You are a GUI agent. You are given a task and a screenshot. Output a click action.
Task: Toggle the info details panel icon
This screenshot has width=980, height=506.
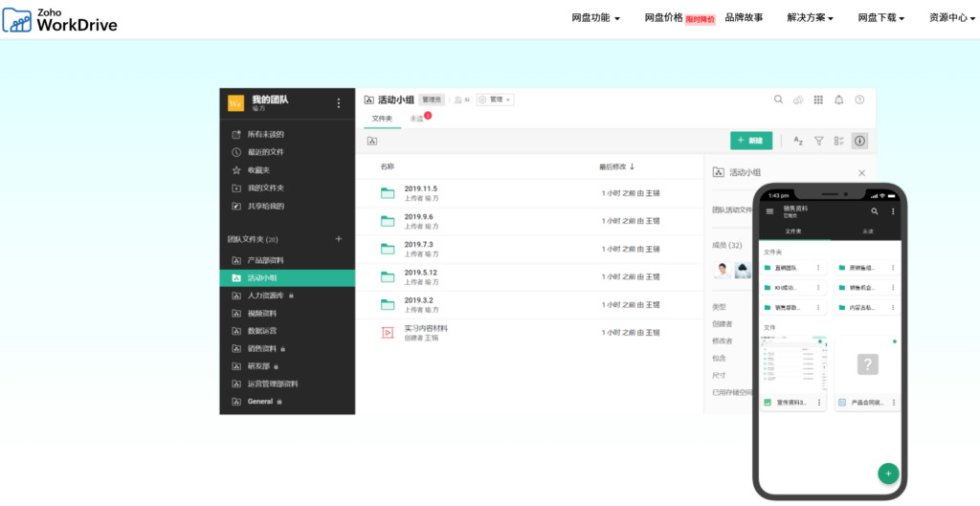click(x=859, y=142)
